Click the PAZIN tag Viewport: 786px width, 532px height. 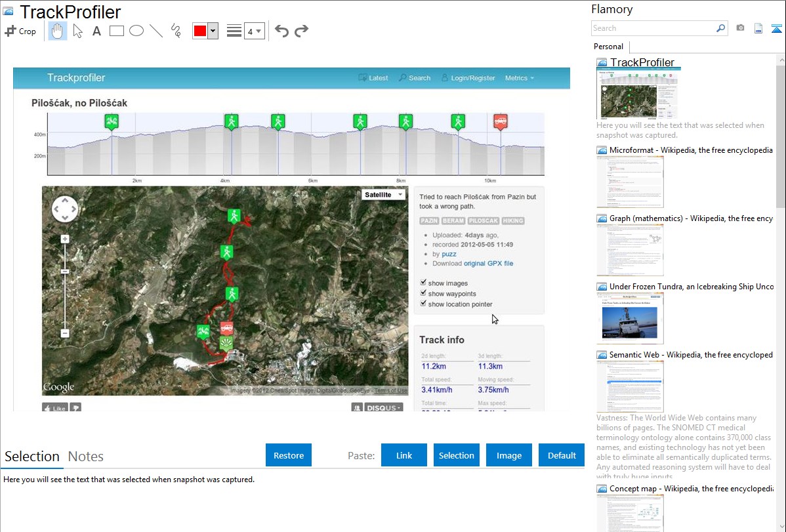tap(429, 220)
